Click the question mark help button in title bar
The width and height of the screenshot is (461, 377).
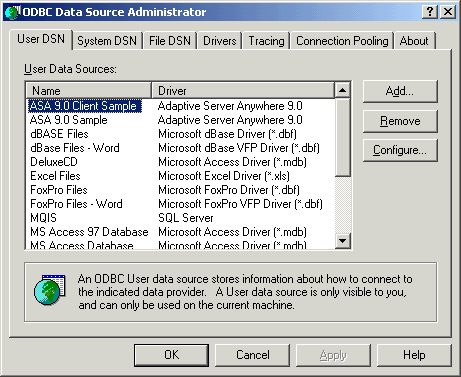(430, 12)
